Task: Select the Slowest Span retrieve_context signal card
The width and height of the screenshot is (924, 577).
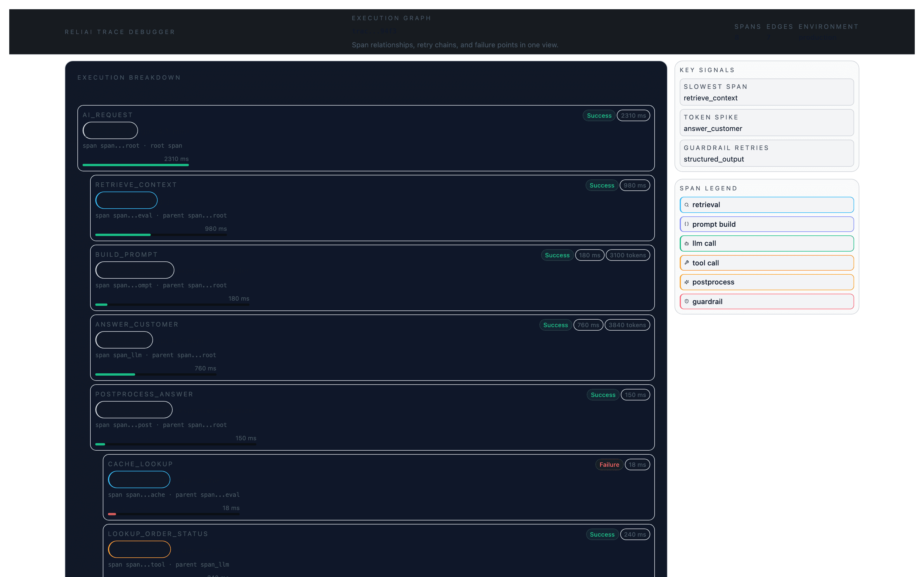Action: pyautogui.click(x=766, y=92)
